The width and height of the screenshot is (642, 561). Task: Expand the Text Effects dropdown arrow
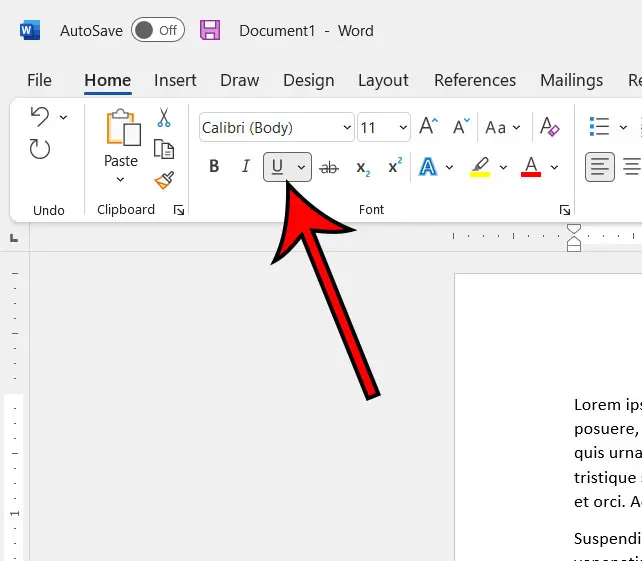pyautogui.click(x=449, y=167)
